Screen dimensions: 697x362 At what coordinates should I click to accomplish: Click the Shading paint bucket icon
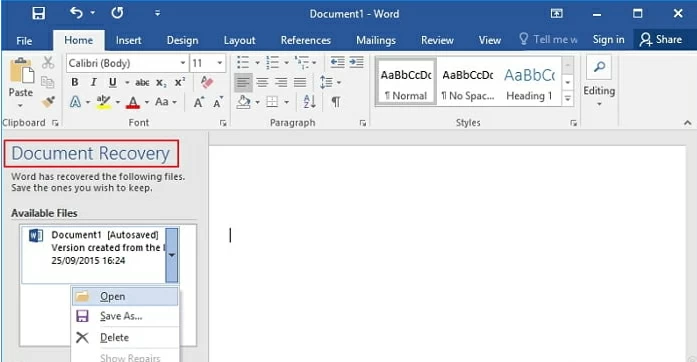coord(244,102)
